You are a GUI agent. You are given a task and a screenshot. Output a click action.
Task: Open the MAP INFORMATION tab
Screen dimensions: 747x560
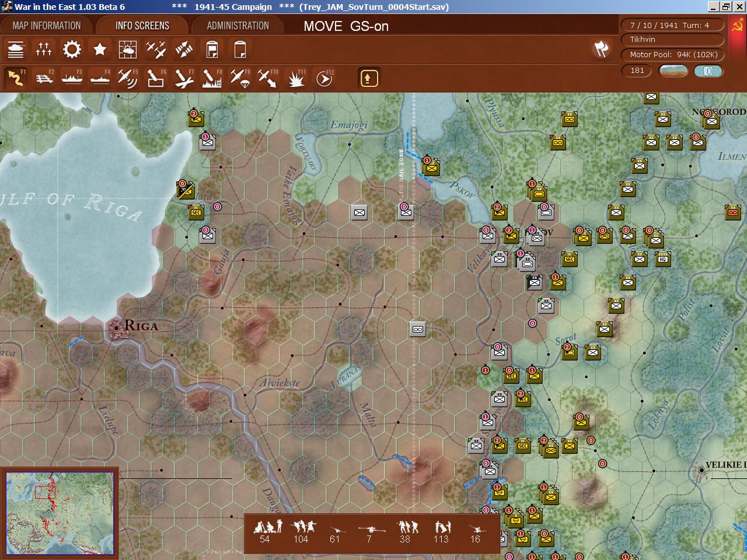(x=47, y=26)
